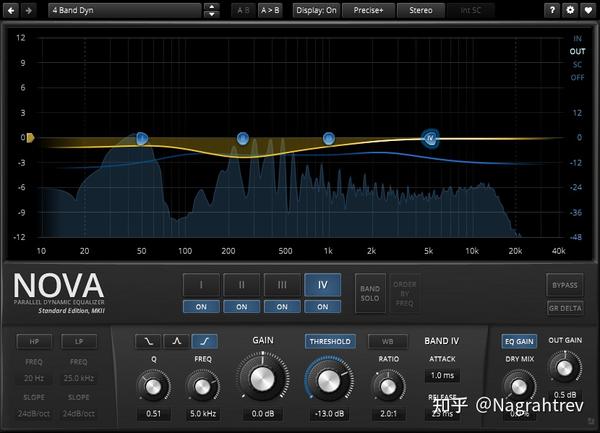The image size is (600, 433).
Task: Select the high shelf filter shape
Action: click(x=205, y=341)
